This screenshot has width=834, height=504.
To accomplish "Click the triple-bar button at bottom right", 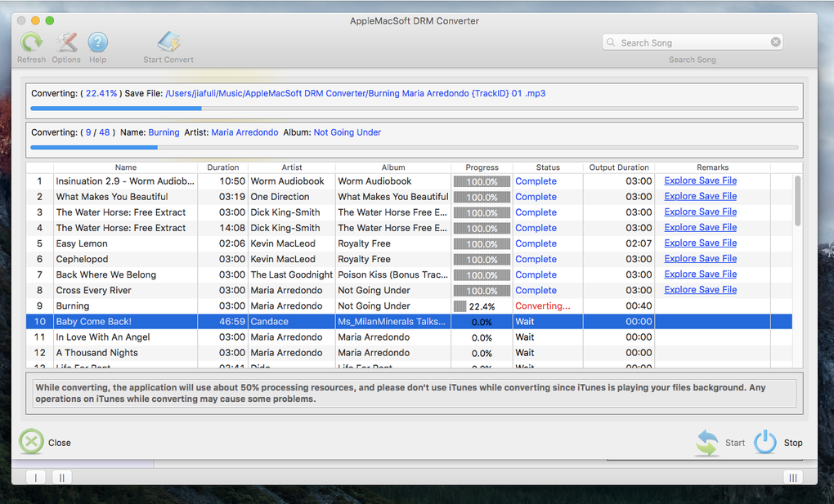I will coord(793,477).
